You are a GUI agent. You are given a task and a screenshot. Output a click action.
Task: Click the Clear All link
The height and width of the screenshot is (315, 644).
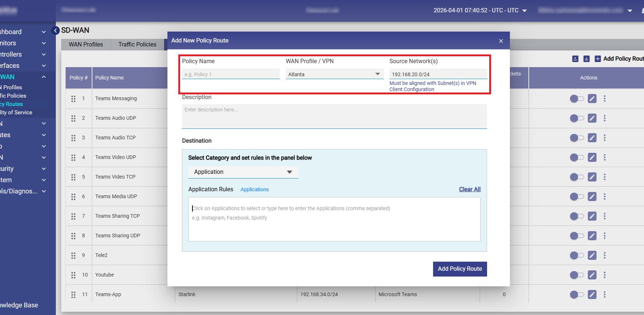(x=469, y=189)
